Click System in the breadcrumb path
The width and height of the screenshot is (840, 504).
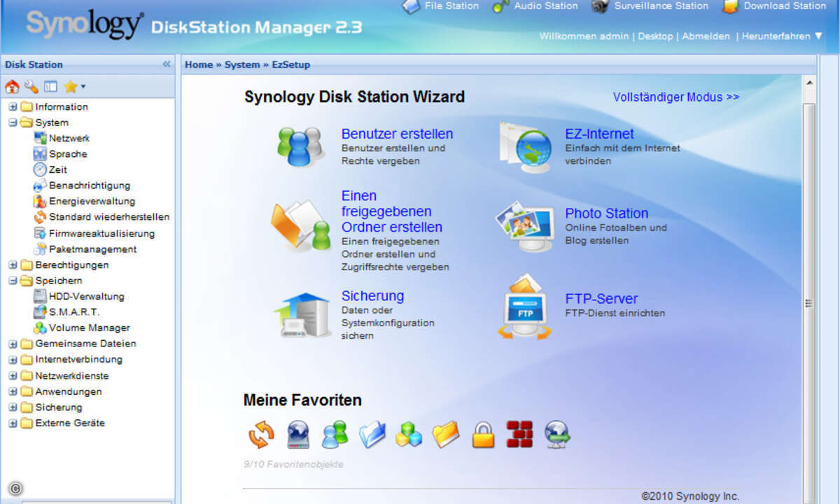242,64
